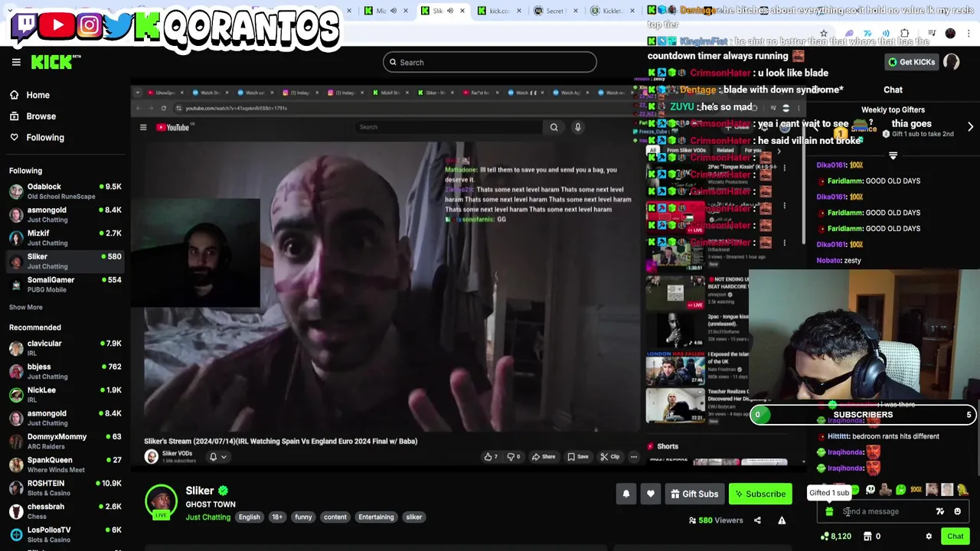The image size is (980, 551).
Task: Click the YouTube logo in stream
Action: (x=173, y=127)
